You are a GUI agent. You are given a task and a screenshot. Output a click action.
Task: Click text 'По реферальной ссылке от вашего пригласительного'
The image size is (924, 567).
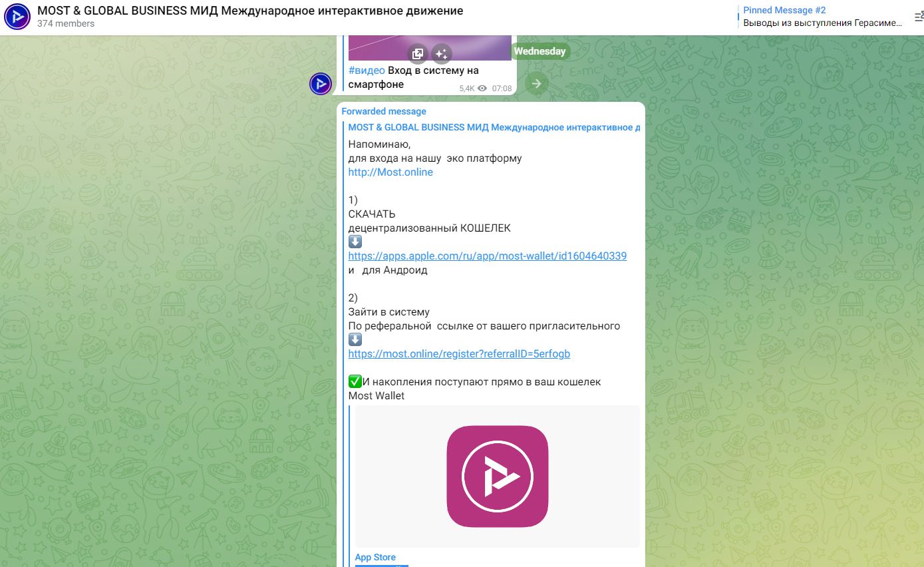(x=484, y=326)
